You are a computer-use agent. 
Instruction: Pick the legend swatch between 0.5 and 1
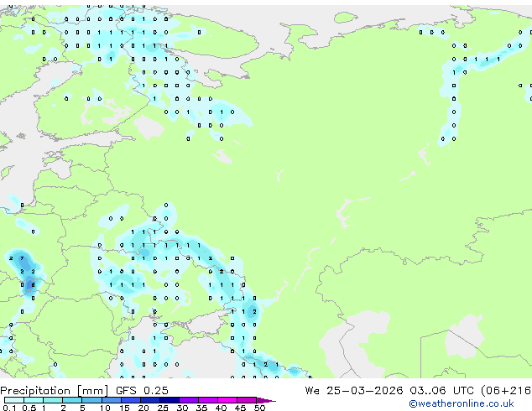click(34, 400)
